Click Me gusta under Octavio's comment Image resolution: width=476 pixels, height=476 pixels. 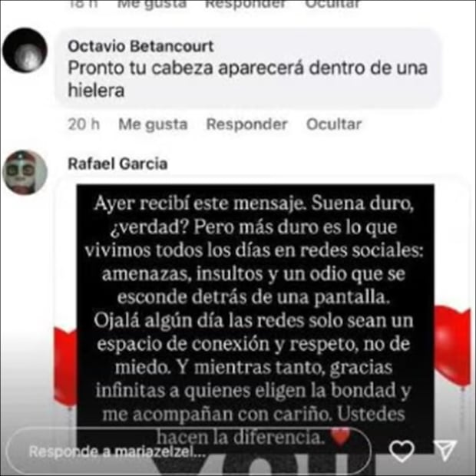click(x=153, y=124)
